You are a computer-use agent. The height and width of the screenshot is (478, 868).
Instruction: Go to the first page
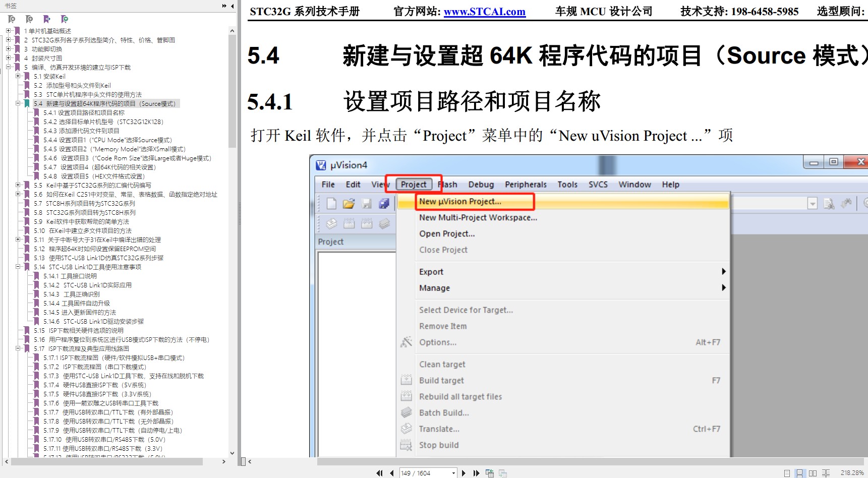tap(379, 473)
